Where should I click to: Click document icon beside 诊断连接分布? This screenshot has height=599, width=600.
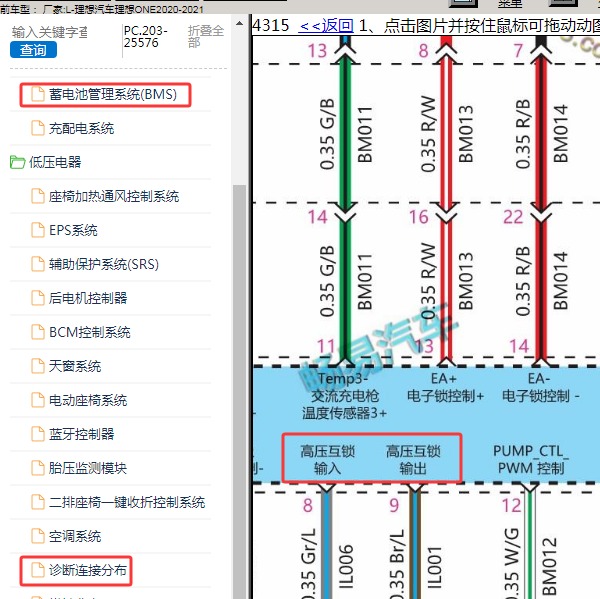tap(38, 570)
